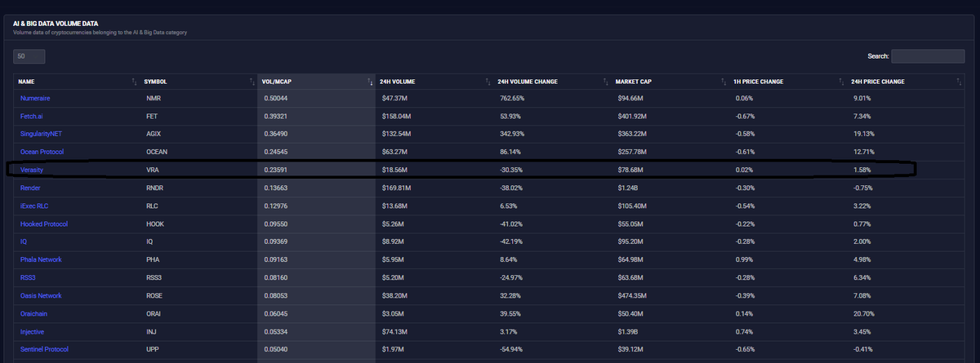Open the Oraichain coin link
980x363 pixels.
(x=33, y=313)
